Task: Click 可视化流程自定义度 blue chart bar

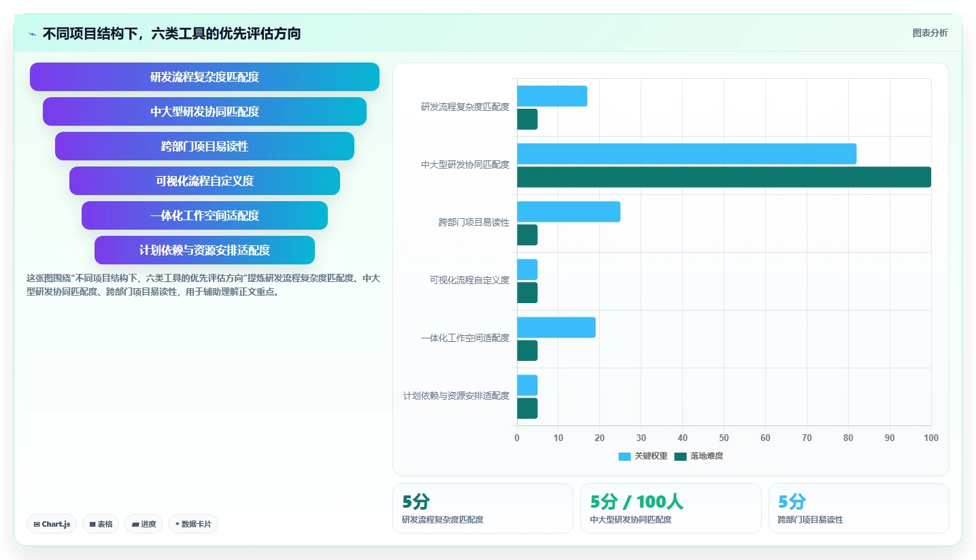Action: [527, 269]
